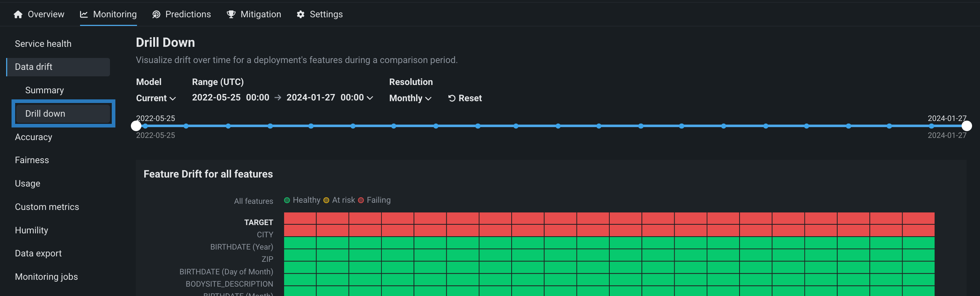The height and width of the screenshot is (296, 980).
Task: Click the Mitigation trophy icon
Action: [230, 14]
